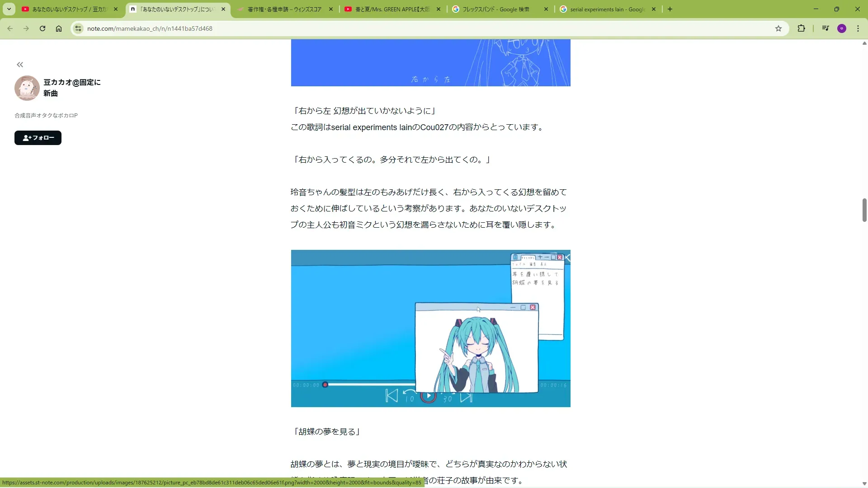View site information icon in address bar

[x=78, y=28]
